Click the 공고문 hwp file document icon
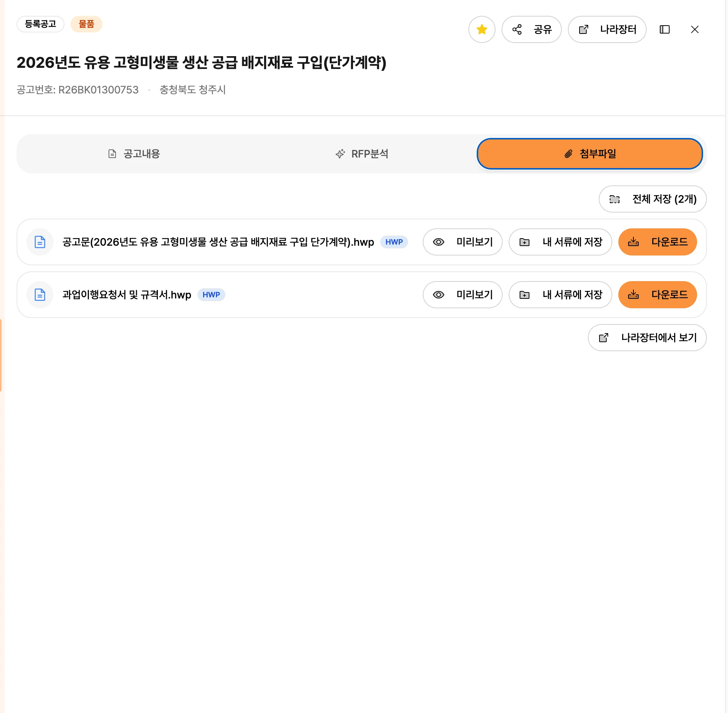The image size is (728, 713). click(40, 242)
